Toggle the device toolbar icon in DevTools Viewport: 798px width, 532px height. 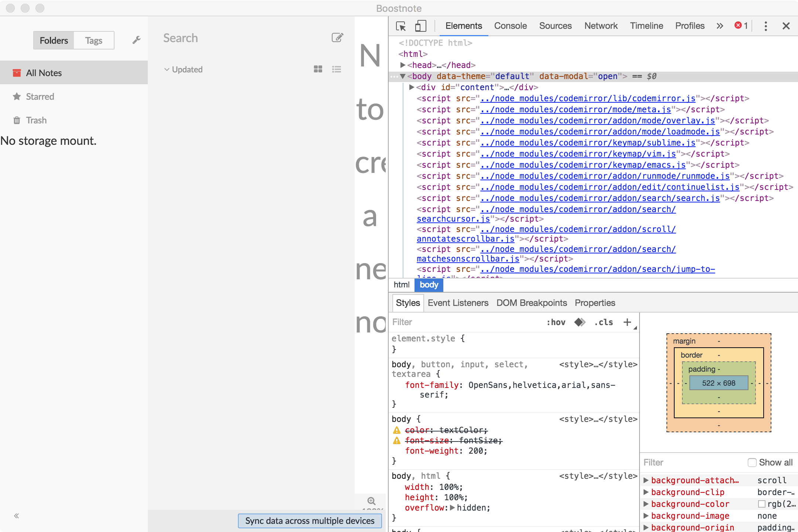coord(420,26)
